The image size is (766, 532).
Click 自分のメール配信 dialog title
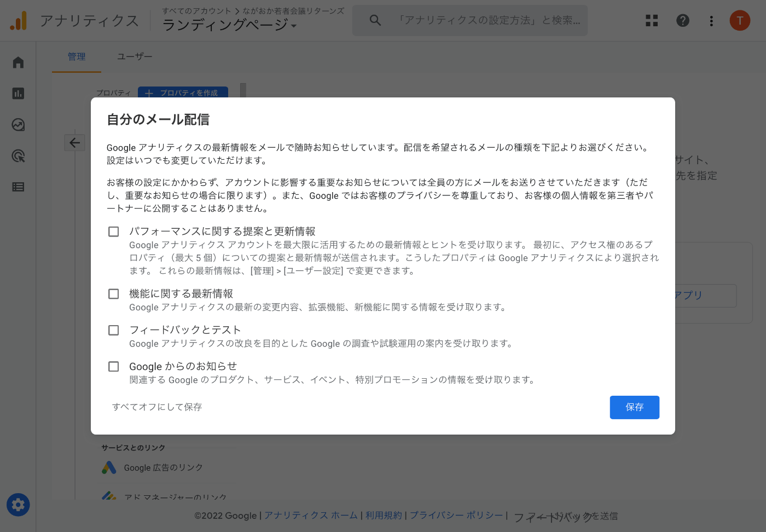158,120
